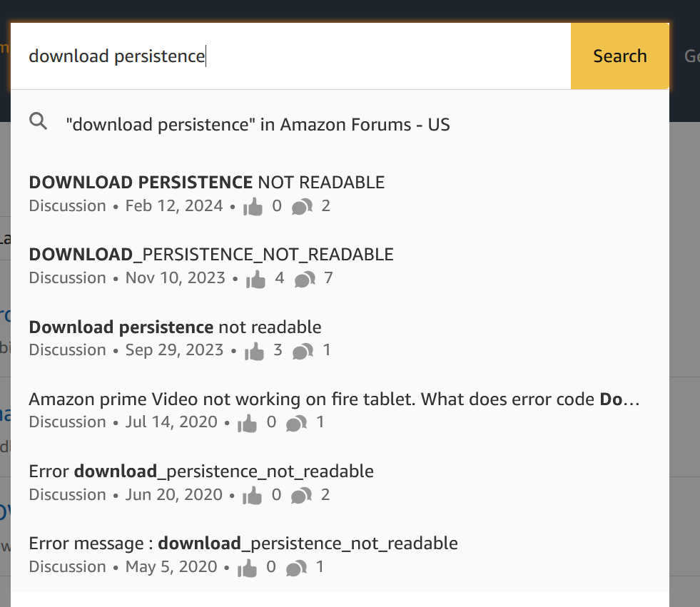Click the magnifying glass search icon
Screen dimensions: 700x607
[x=39, y=122]
